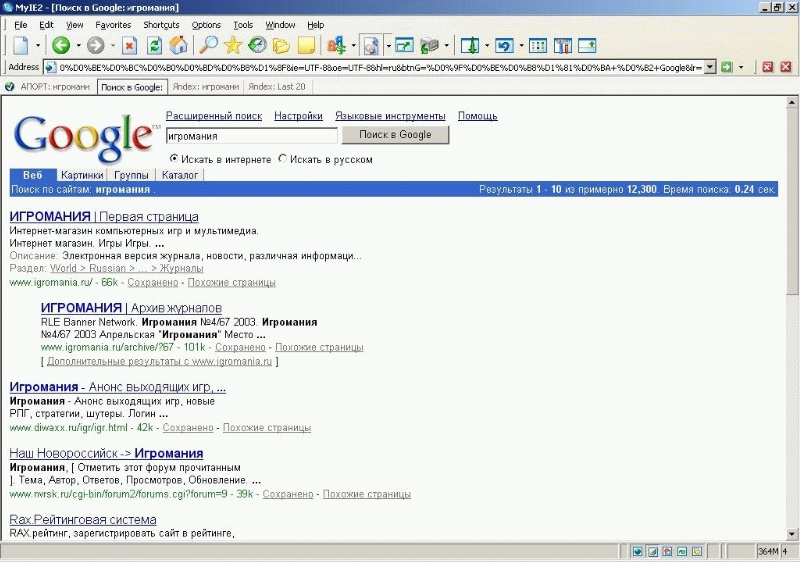Click the encoding/font size toolbar icon
The width and height of the screenshot is (800, 562).
[x=336, y=46]
